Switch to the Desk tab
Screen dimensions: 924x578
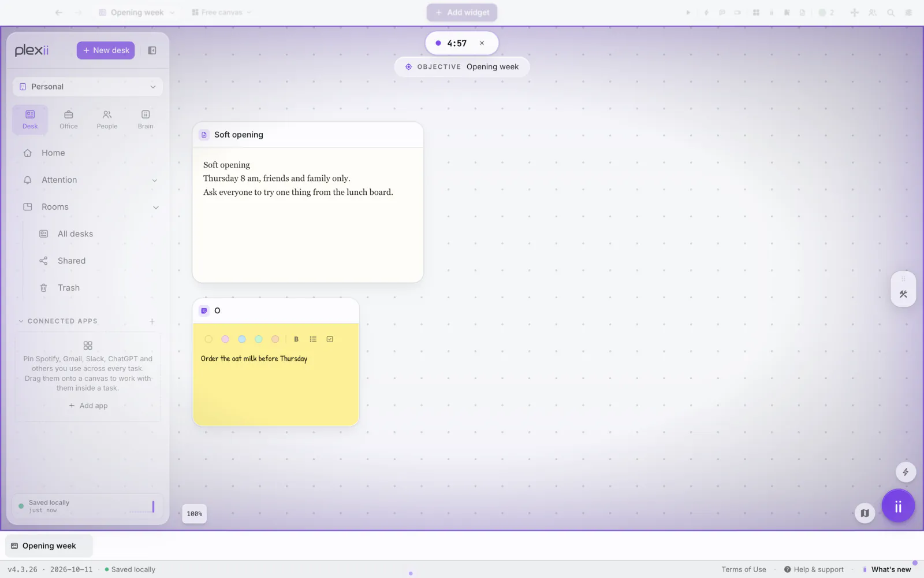click(30, 119)
